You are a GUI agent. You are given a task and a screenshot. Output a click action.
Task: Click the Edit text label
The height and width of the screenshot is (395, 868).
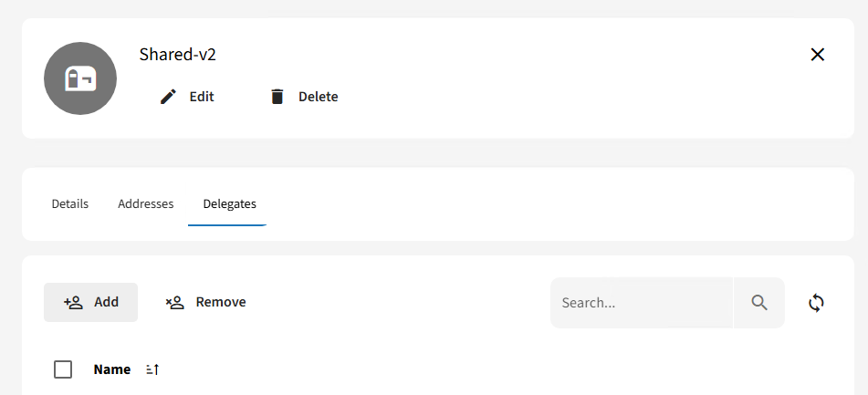202,97
